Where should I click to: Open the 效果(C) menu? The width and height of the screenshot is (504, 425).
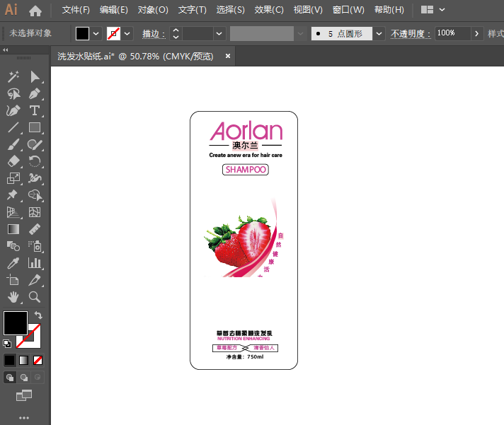pyautogui.click(x=269, y=10)
